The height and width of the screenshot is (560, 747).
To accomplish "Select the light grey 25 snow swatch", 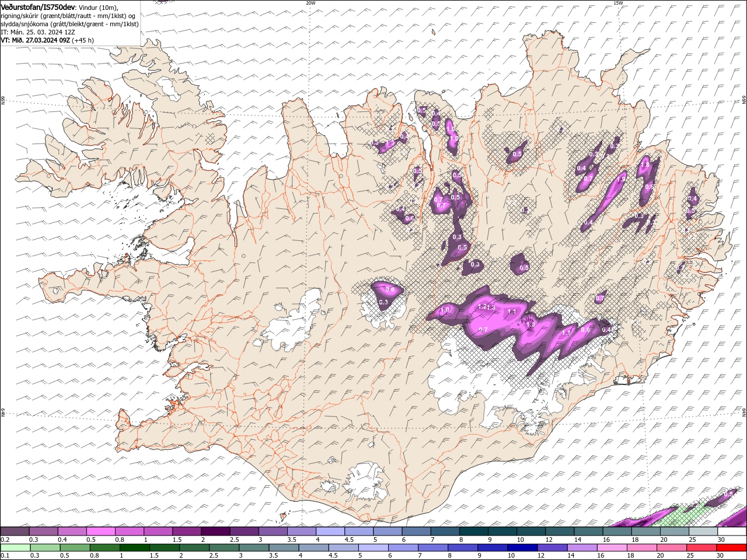I will point(703,531).
